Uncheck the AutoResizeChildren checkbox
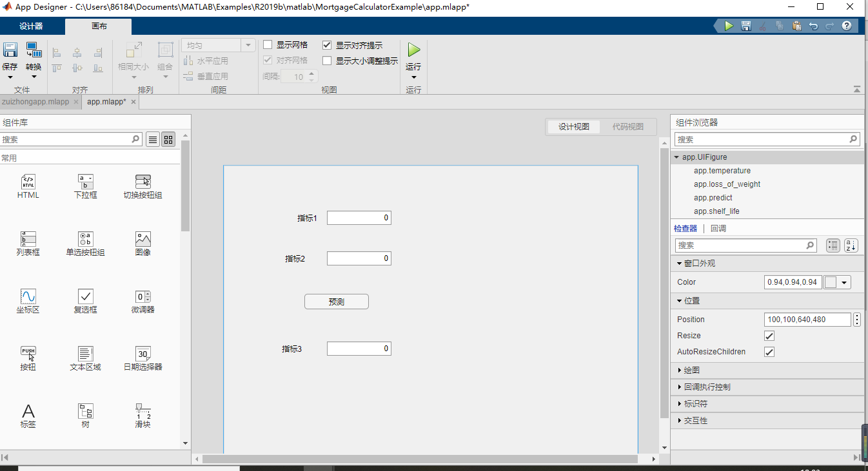Screen dimensions: 868x471 [769, 352]
